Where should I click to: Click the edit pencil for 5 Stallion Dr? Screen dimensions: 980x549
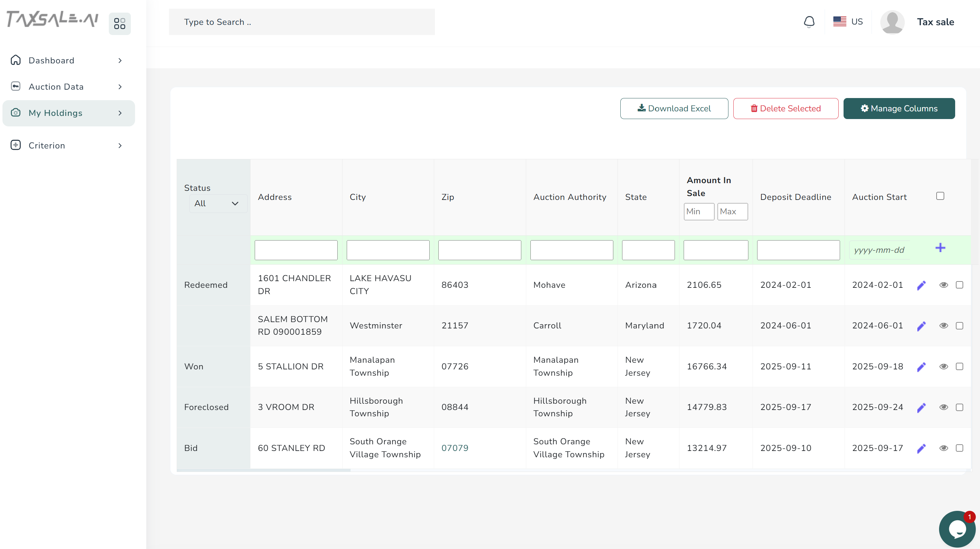(921, 367)
